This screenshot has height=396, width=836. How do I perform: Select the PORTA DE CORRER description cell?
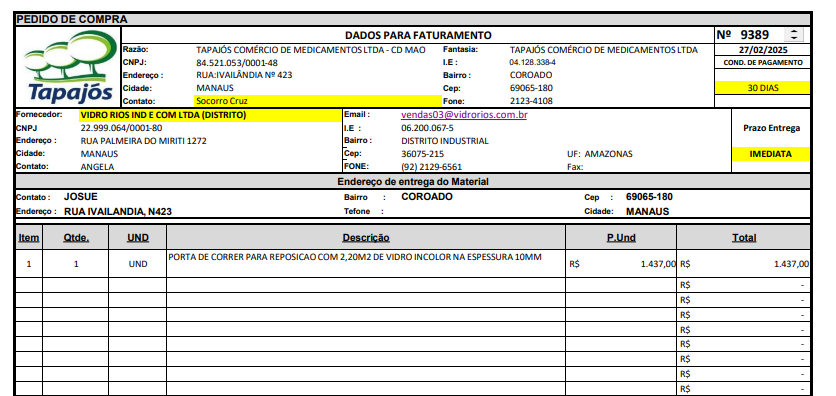366,263
